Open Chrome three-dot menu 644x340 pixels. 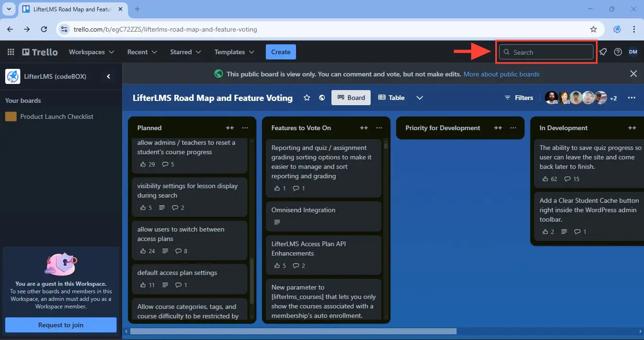click(x=634, y=29)
